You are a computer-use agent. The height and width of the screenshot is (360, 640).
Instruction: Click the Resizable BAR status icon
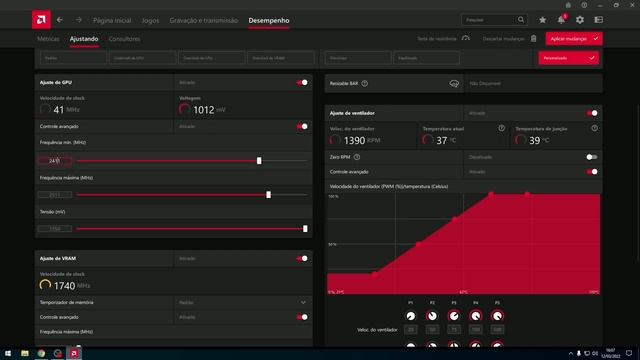454,83
